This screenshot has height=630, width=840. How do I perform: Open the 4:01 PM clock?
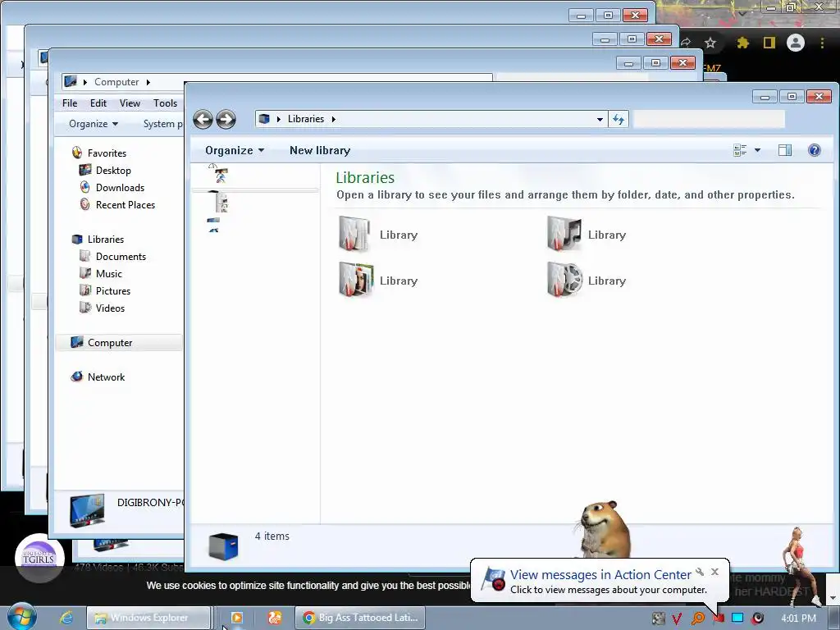coord(799,619)
